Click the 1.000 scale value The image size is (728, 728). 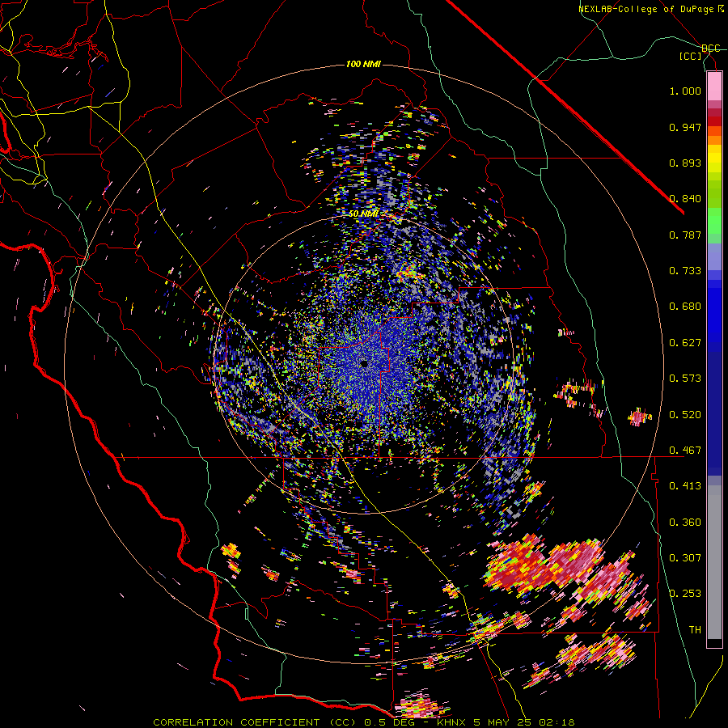point(685,91)
